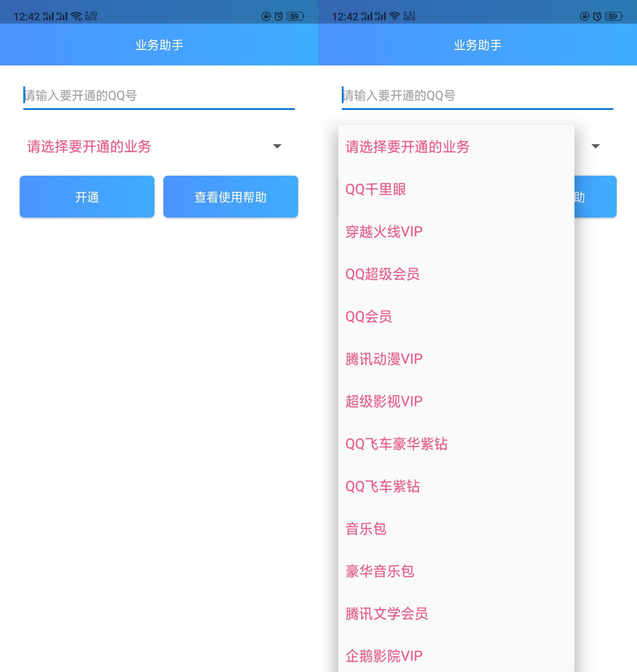The height and width of the screenshot is (672, 637).
Task: Expand the service dropdown arrow on left screen
Action: [x=277, y=146]
